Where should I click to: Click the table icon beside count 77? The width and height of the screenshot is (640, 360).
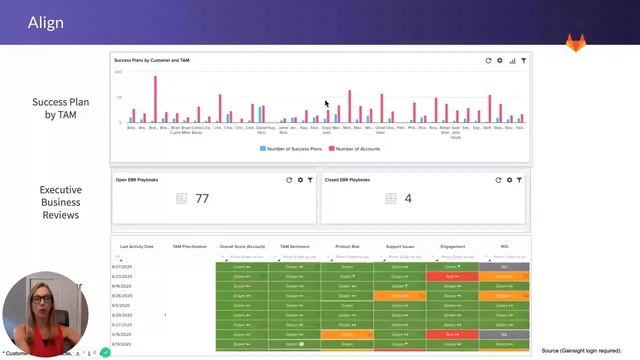[x=181, y=199]
